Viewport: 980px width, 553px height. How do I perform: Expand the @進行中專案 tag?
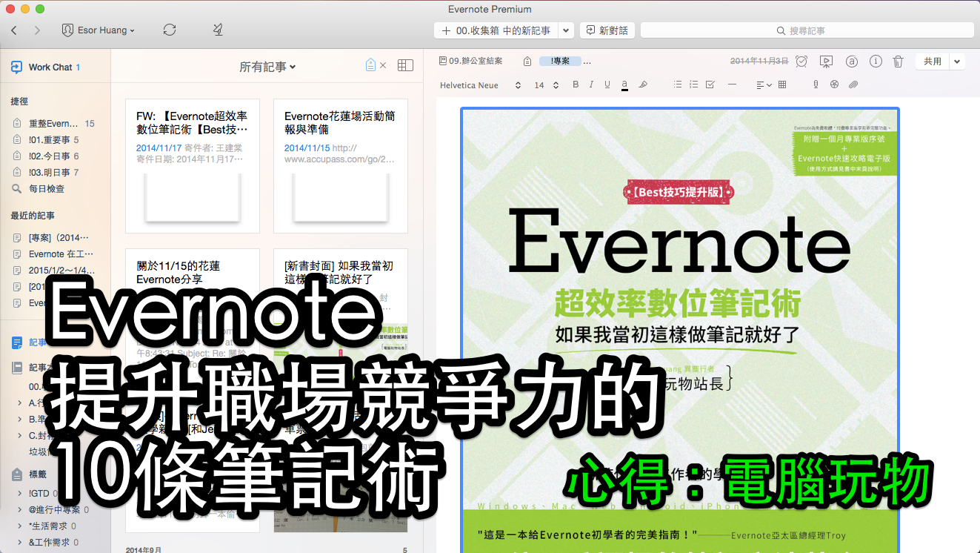20,510
